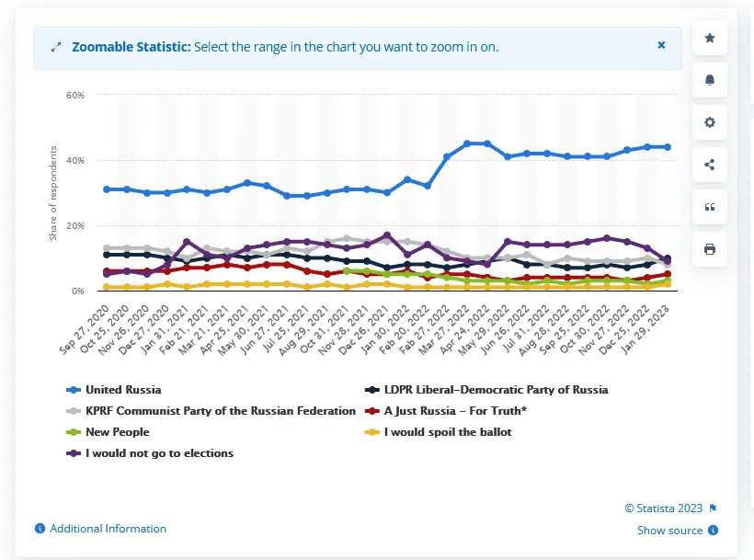Hide the New People legend series

(x=117, y=431)
